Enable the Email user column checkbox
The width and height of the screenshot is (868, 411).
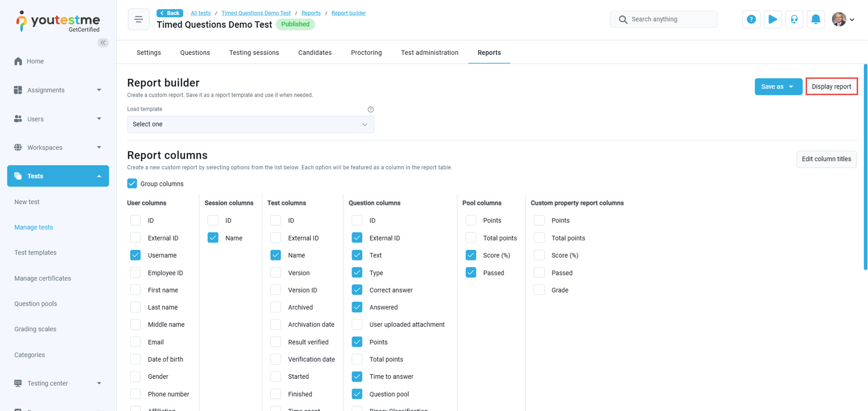136,342
